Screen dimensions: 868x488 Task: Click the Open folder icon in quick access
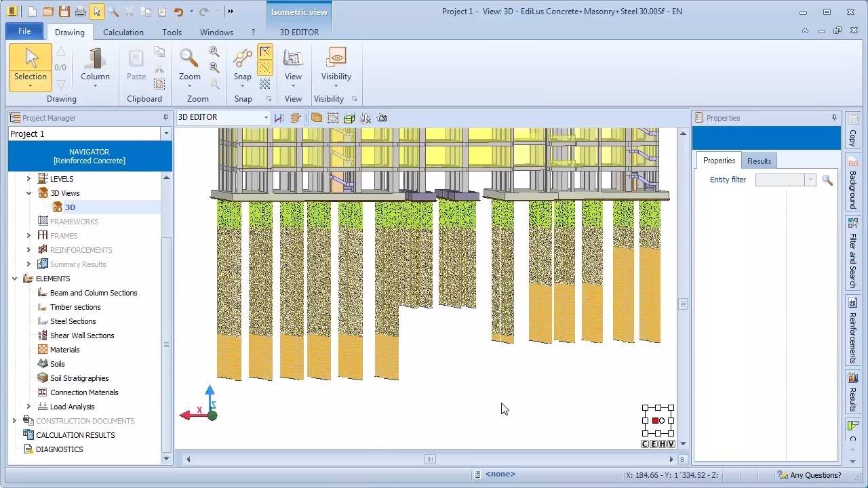48,12
